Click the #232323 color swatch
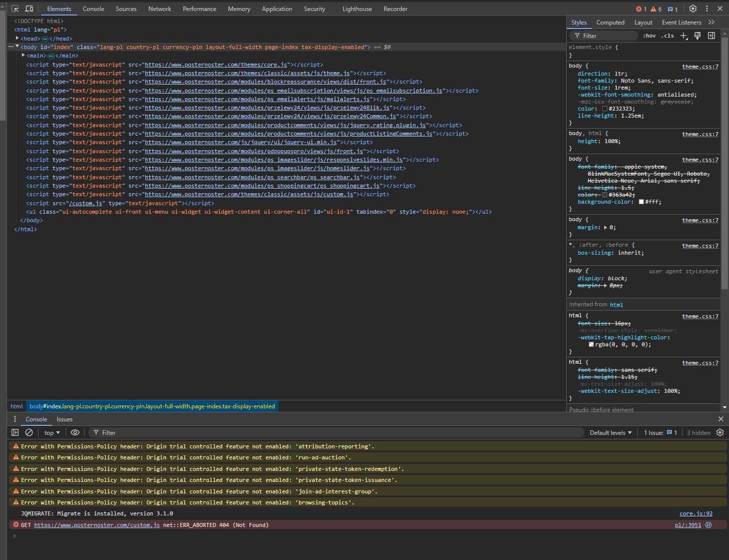This screenshot has width=729, height=560. (604, 109)
